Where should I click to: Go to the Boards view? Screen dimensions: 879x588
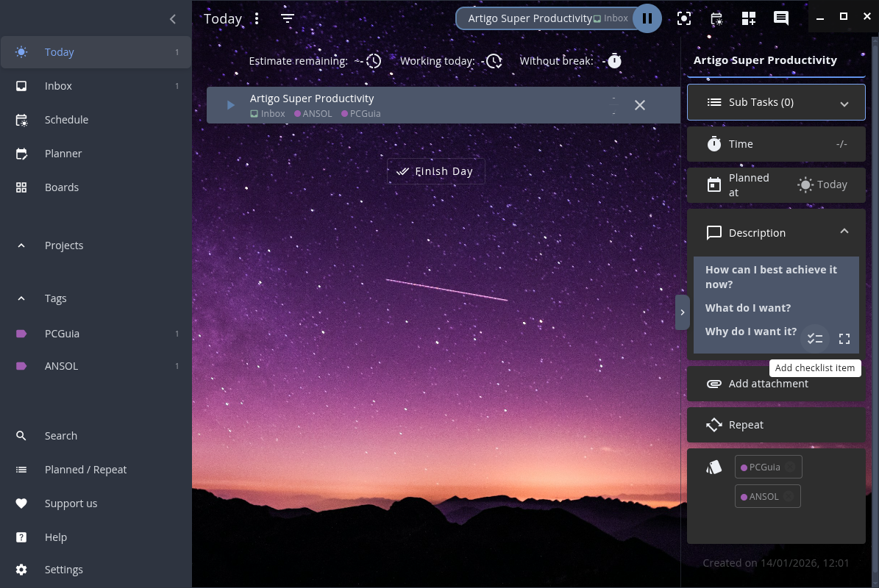(x=62, y=187)
